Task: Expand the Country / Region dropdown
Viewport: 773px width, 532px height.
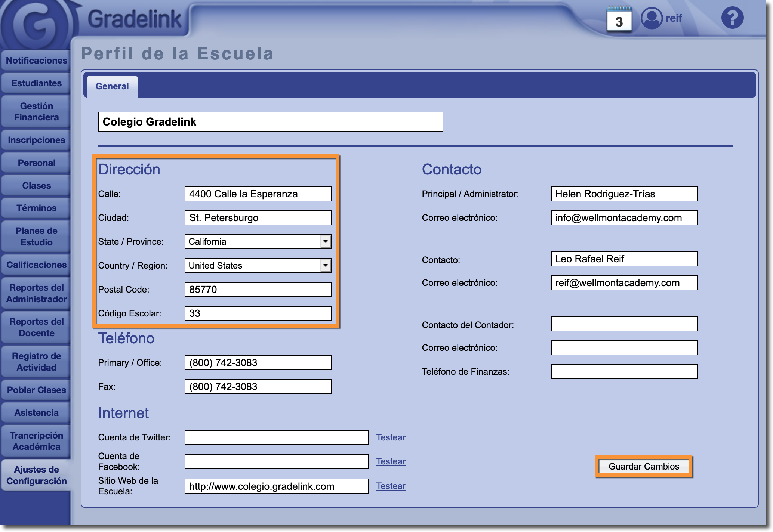Action: (325, 266)
